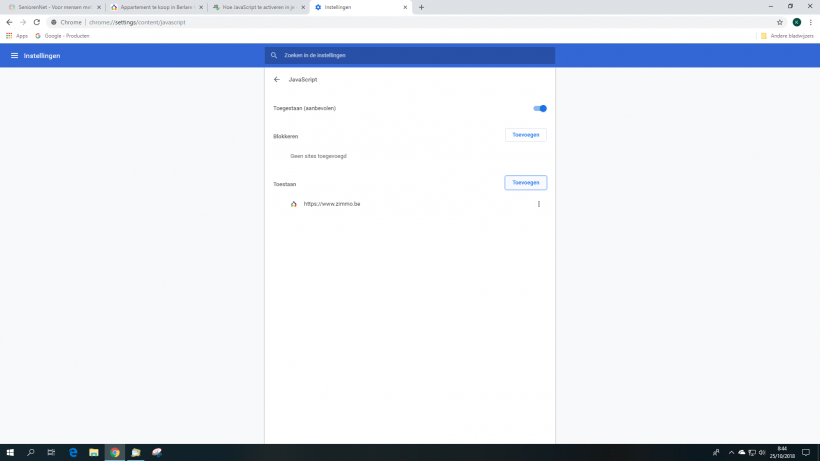Viewport: 820px width, 461px height.
Task: Reload the page with the refresh icon
Action: [37, 22]
